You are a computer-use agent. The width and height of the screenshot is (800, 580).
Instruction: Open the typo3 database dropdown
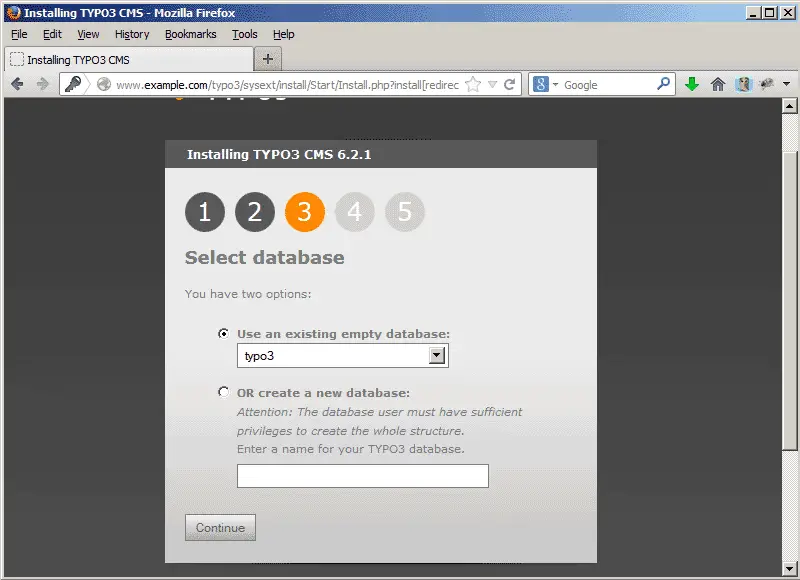[x=342, y=356]
